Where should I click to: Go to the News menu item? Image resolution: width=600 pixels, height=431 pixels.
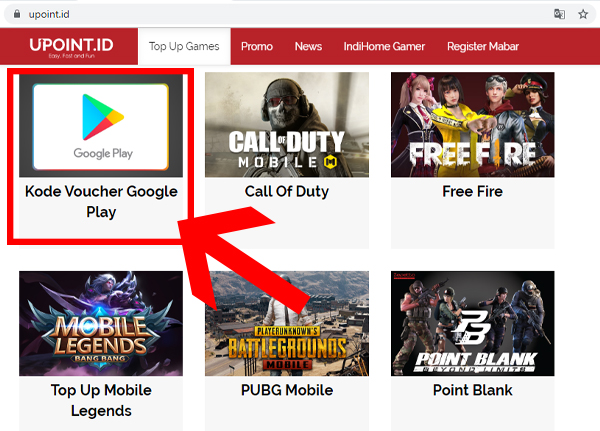pos(308,47)
